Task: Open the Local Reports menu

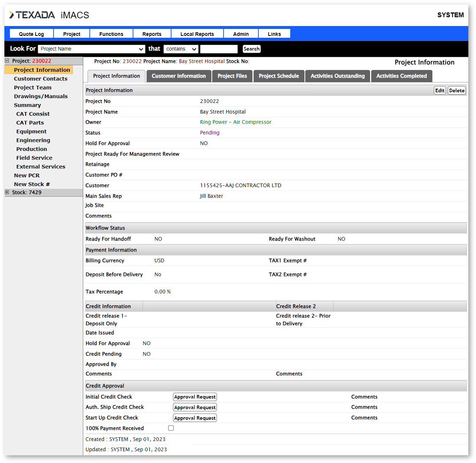Action: tap(197, 34)
